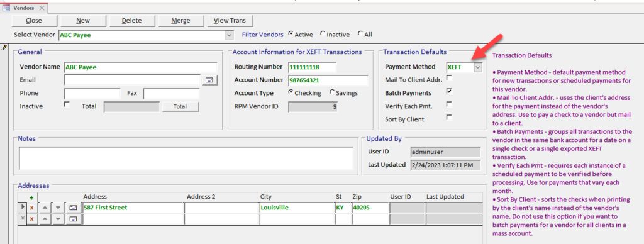Move 587 First Street address down
The image size is (644, 244).
point(58,208)
